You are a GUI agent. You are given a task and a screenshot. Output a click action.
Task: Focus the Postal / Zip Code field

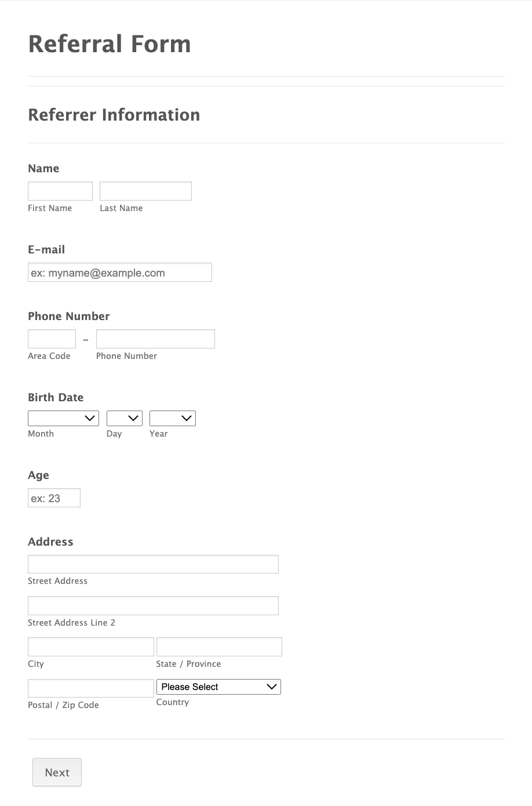point(91,688)
